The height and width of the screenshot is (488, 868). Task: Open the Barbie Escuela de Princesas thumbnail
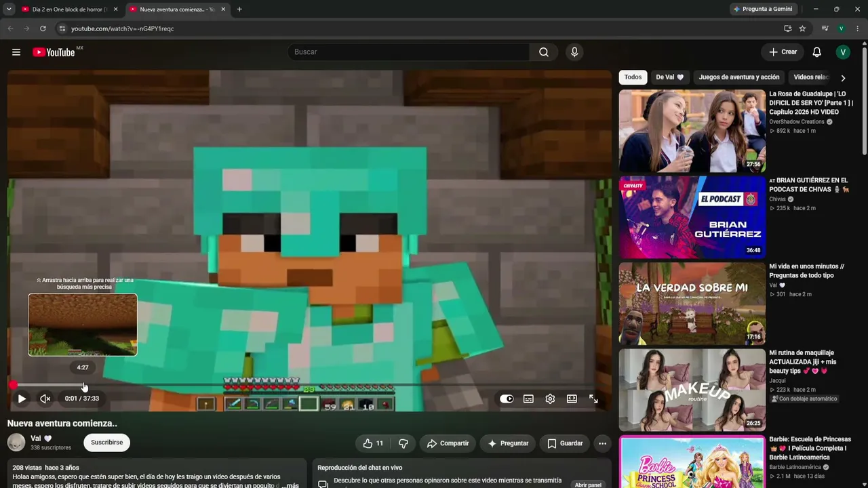[x=692, y=462]
